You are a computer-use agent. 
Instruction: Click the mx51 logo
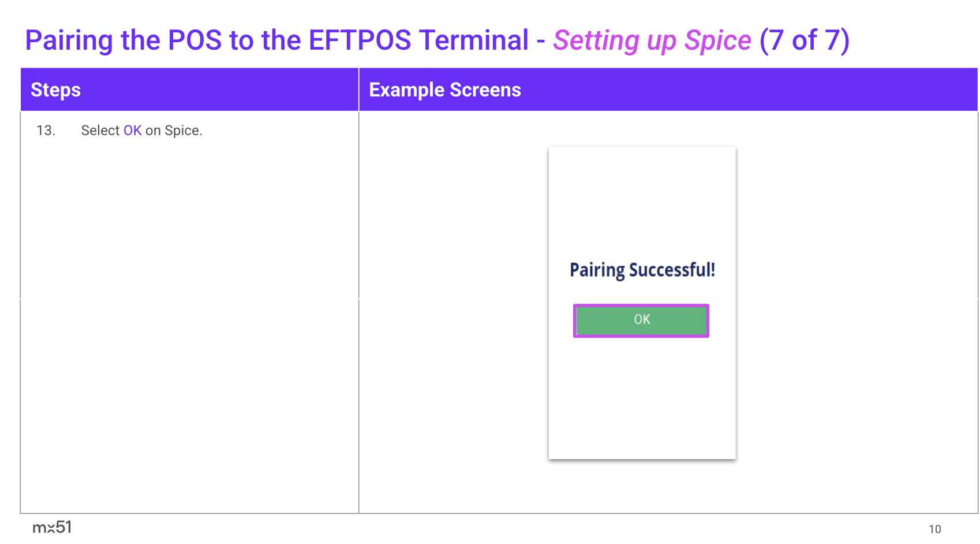tap(52, 527)
